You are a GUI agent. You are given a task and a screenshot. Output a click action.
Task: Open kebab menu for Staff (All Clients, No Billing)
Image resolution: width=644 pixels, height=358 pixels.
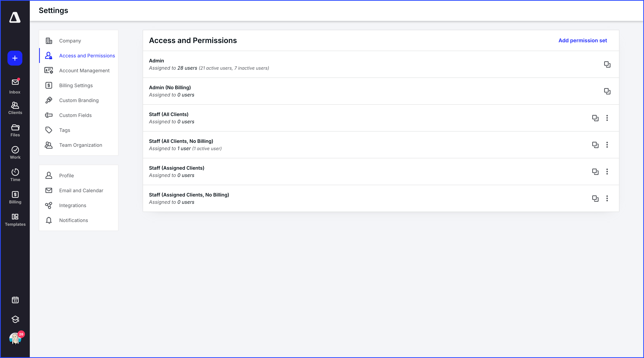pos(607,145)
